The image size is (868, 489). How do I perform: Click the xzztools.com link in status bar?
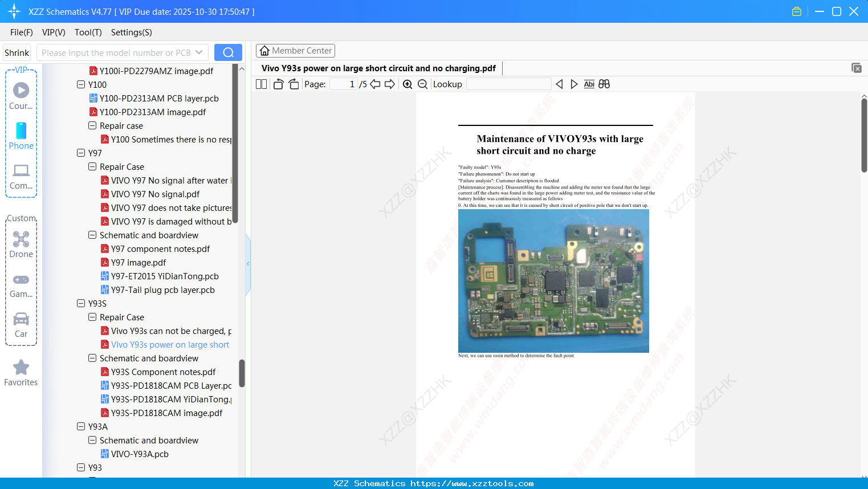(472, 483)
